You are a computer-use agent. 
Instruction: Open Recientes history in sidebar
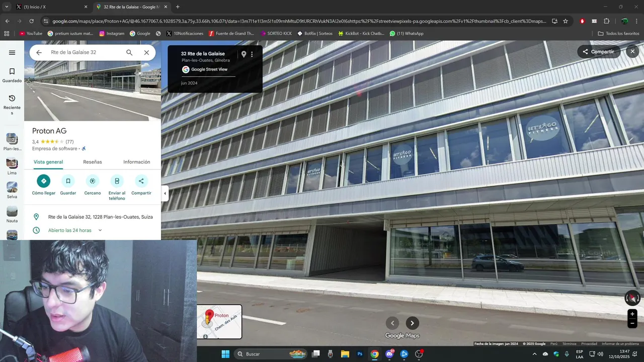pos(12,104)
